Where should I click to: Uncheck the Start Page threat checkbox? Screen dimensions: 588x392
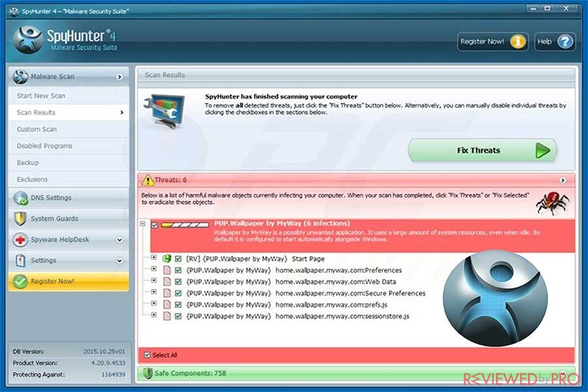pos(178,259)
